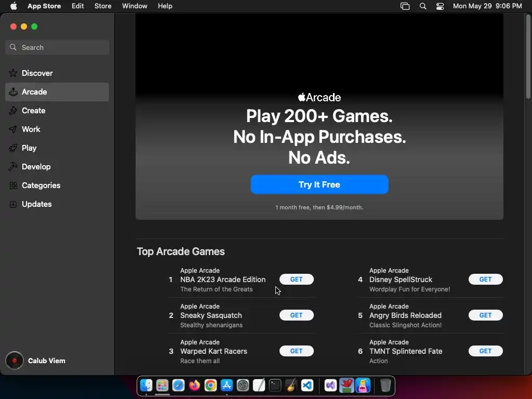Open Spotlight search in menu bar

(423, 6)
